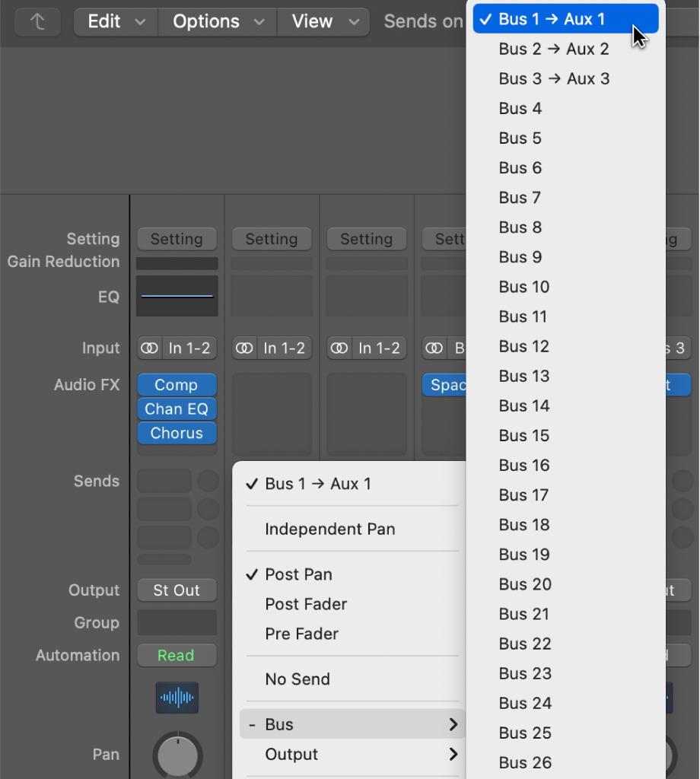This screenshot has height=779, width=700.
Task: Select Bus 11 from the bus list
Action: pyautogui.click(x=566, y=316)
